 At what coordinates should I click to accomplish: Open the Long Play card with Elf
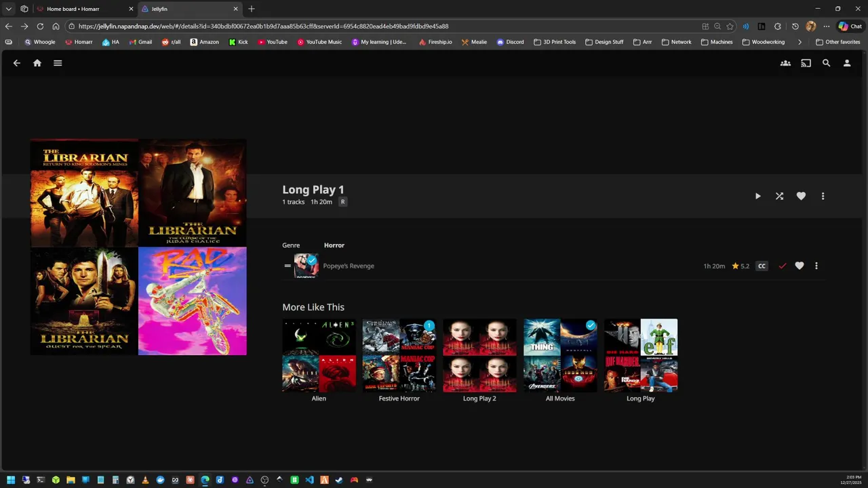tap(641, 355)
